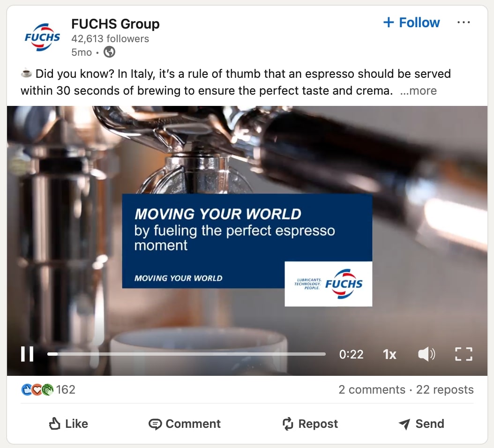Viewport: 494px width, 448px height.
Task: Click the like reaction emoji icon
Action: [26, 390]
